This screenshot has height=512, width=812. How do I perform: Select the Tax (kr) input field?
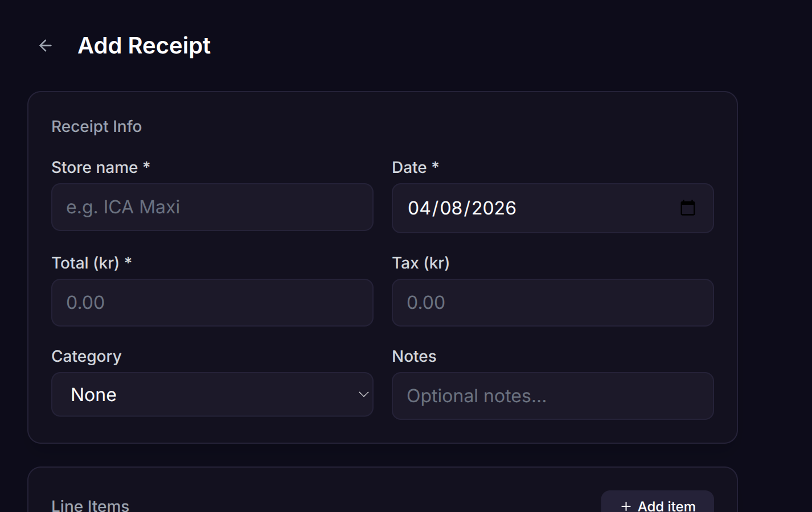click(x=553, y=303)
